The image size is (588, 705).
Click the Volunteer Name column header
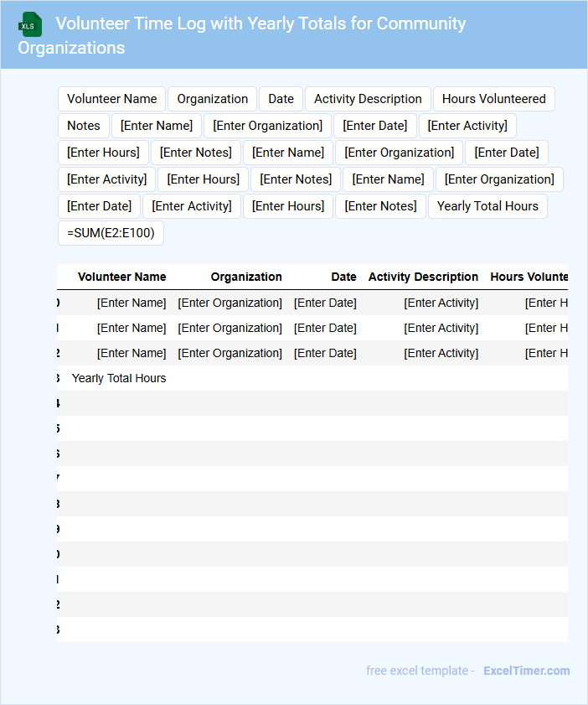[x=121, y=277]
